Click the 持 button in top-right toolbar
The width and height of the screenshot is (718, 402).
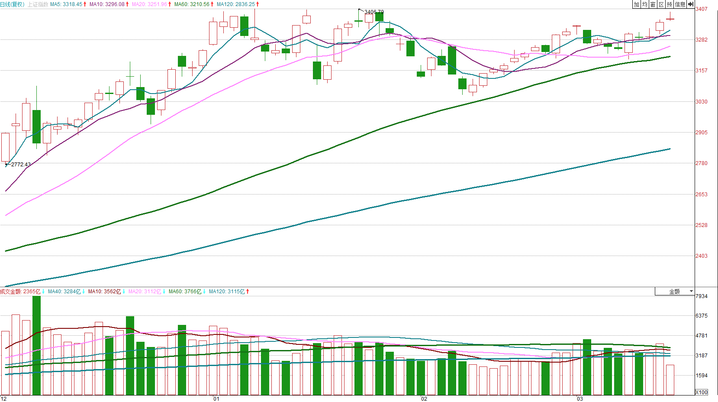(x=669, y=4)
